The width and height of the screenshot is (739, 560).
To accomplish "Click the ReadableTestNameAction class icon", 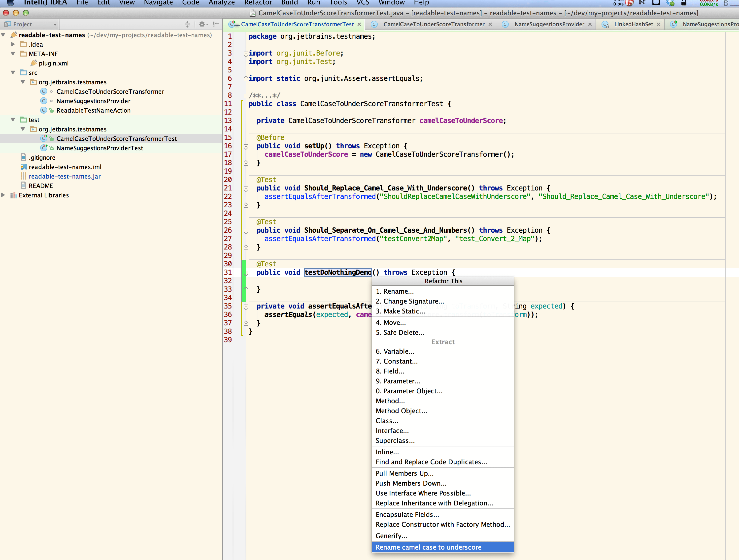I will (44, 110).
